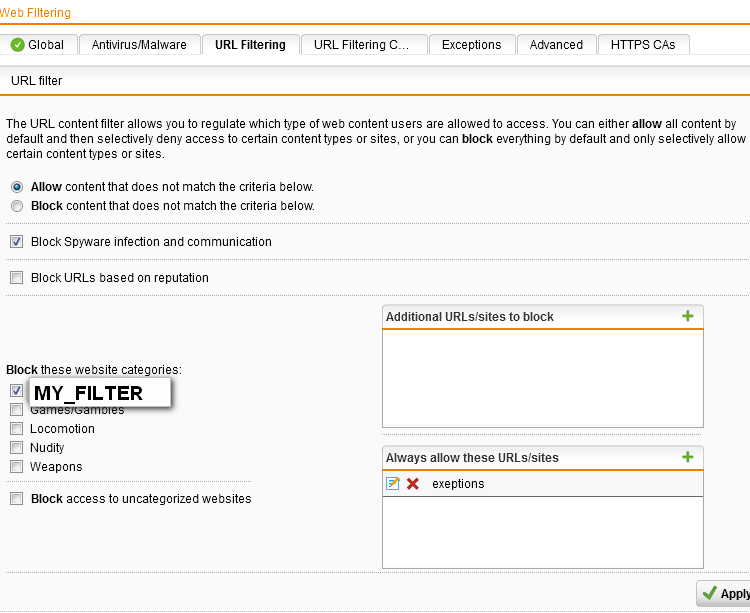Check the Nudity category
The image size is (750, 613).
[x=17, y=448]
